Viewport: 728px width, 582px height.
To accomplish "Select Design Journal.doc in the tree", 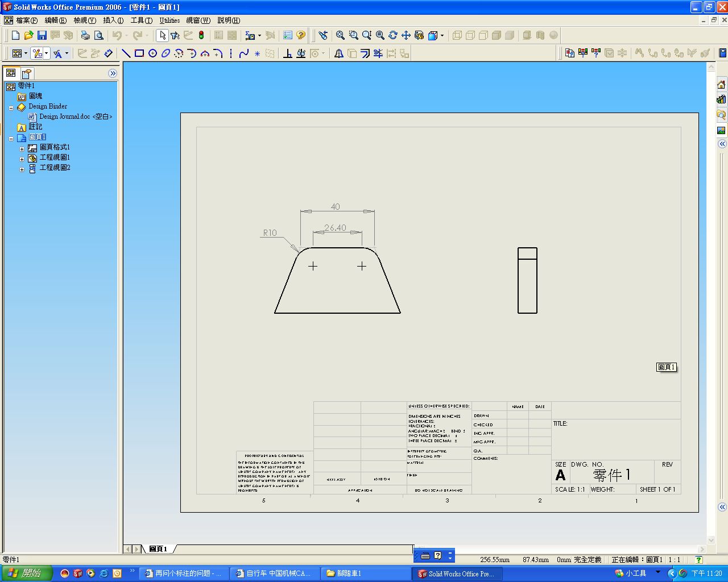I will [71, 117].
